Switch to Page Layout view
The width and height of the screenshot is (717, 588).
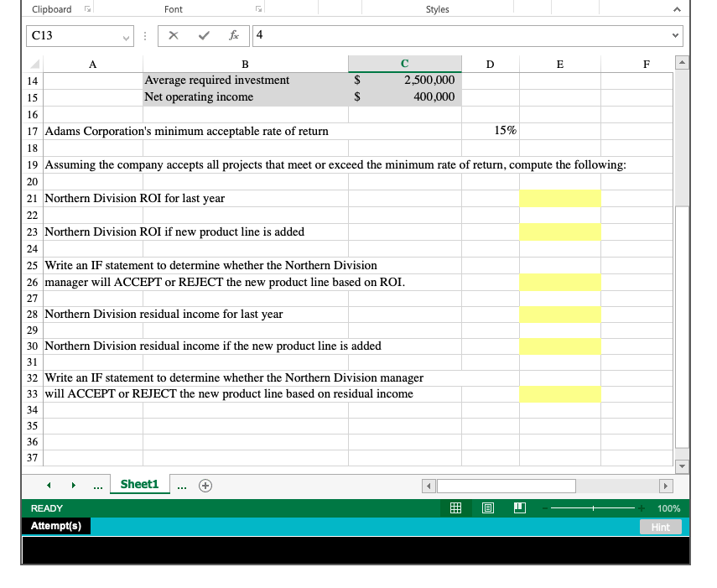(x=487, y=508)
